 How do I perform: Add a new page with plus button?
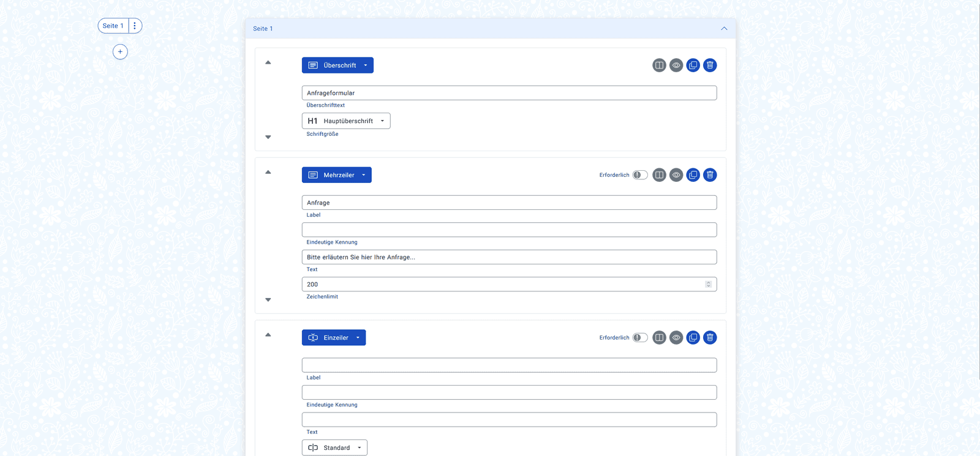[x=120, y=52]
